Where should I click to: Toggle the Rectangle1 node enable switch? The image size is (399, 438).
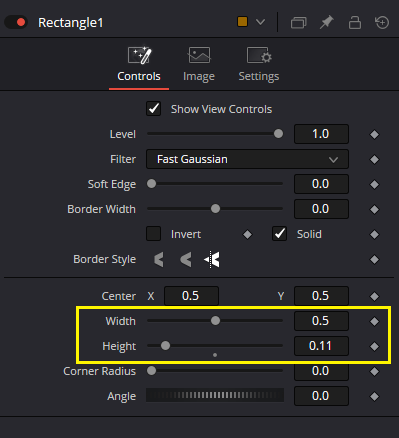tap(16, 22)
